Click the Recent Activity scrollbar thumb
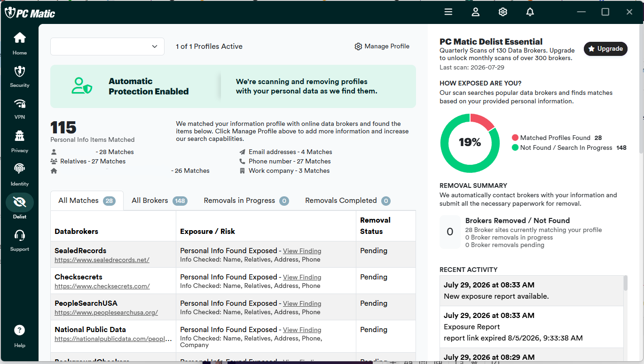This screenshot has width=644, height=364. tap(625, 283)
